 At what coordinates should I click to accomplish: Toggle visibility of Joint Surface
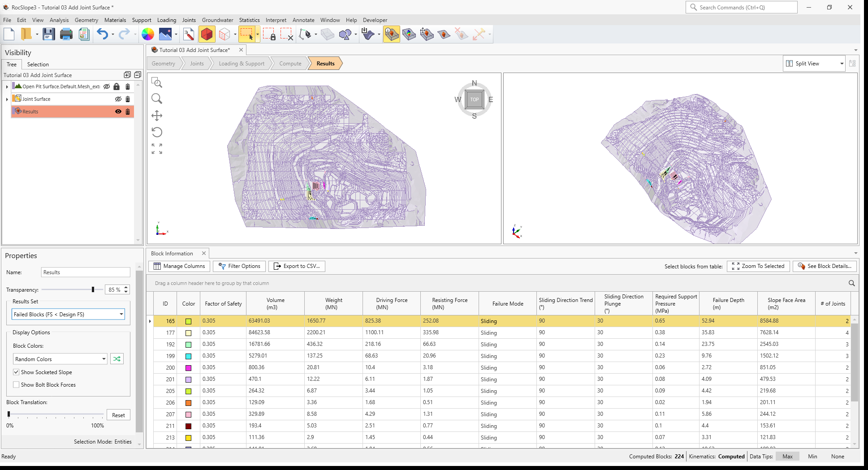pos(118,99)
